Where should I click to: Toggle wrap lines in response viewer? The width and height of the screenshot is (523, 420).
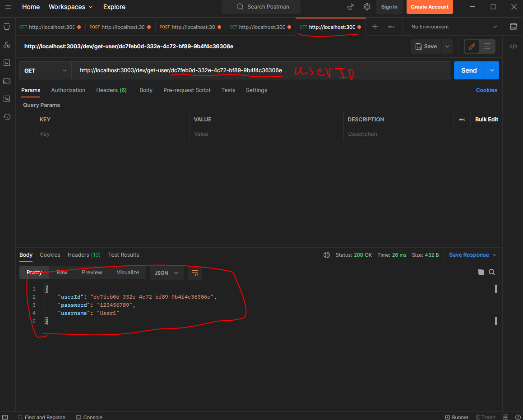194,273
